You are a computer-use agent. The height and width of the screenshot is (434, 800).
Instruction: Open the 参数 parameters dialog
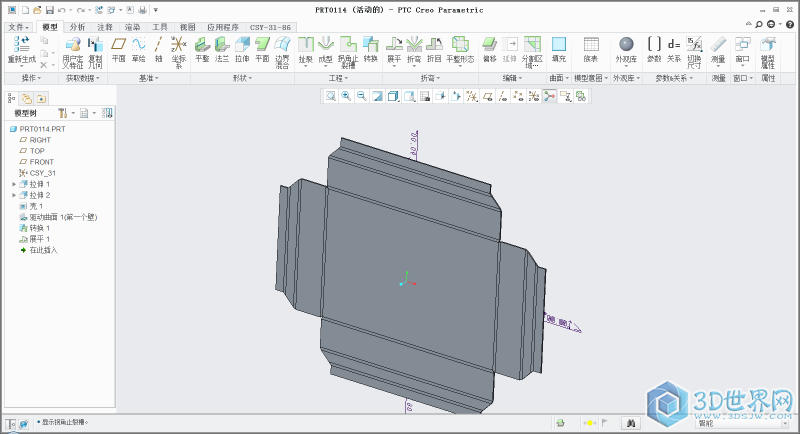pos(654,49)
